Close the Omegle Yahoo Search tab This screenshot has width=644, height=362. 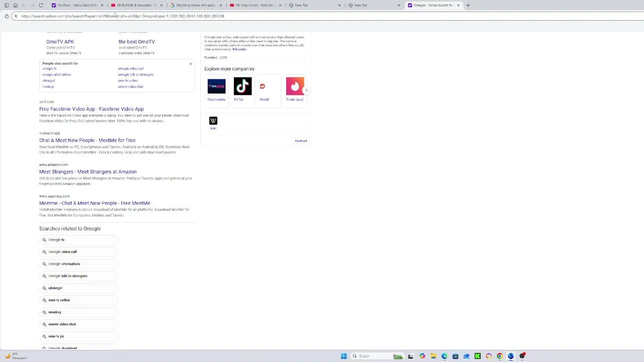pyautogui.click(x=458, y=5)
